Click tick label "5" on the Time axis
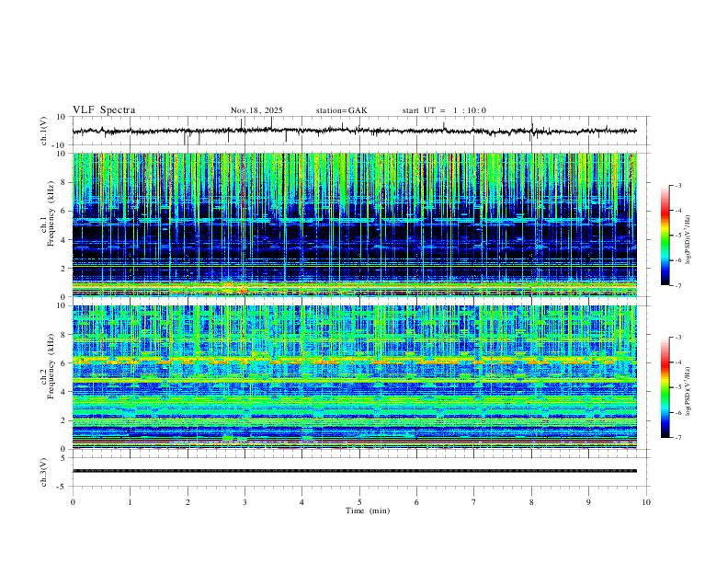This screenshot has height=563, width=728. (359, 502)
